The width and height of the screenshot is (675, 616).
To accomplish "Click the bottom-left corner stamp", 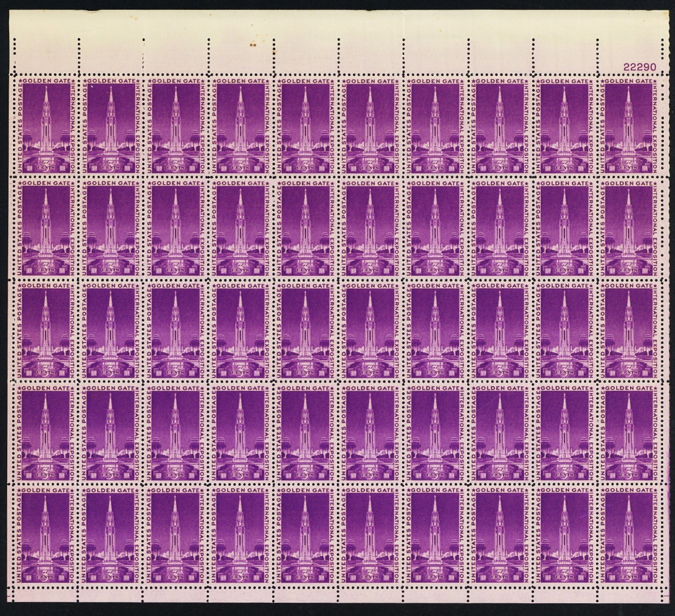I will (46, 534).
